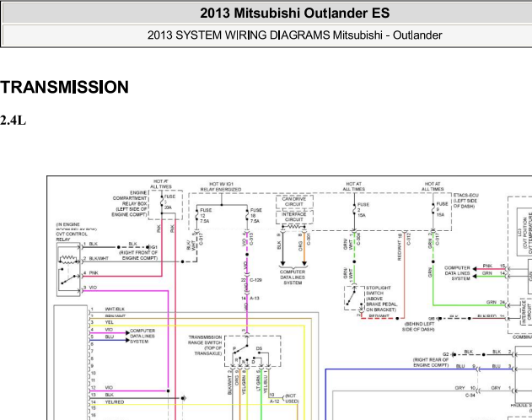532x420 pixels.
Task: Click the 'CAN DRIVE CIRCUIT' box
Action: point(294,202)
